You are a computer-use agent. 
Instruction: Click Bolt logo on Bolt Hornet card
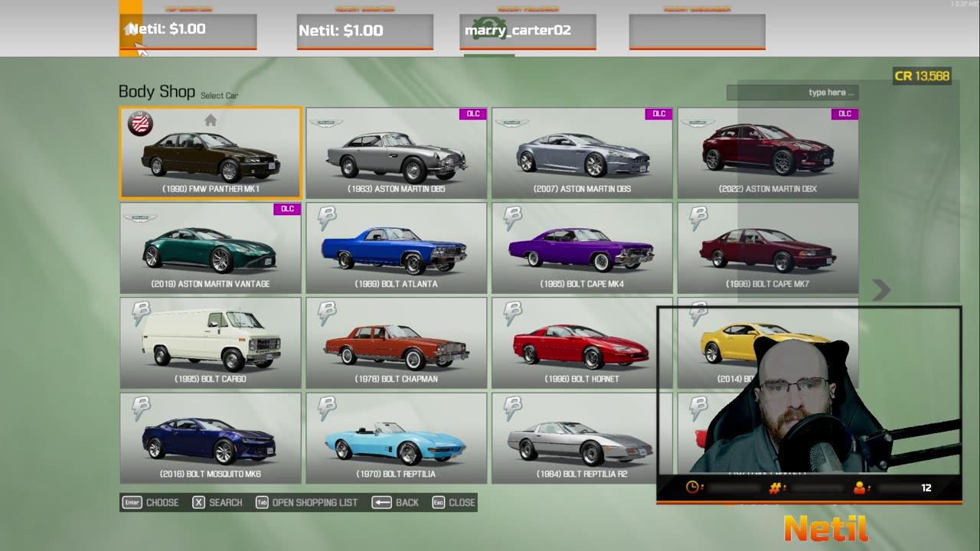pyautogui.click(x=513, y=313)
